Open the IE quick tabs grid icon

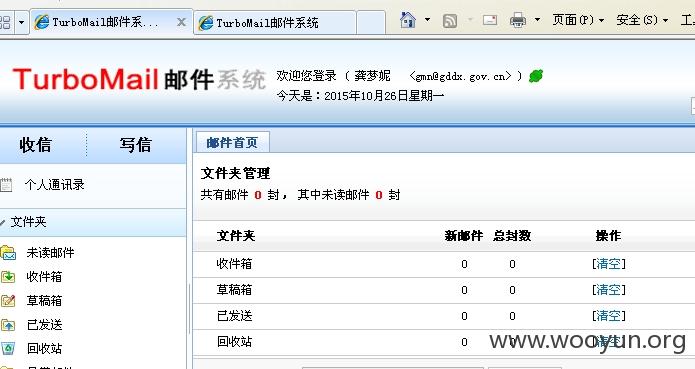coord(5,22)
